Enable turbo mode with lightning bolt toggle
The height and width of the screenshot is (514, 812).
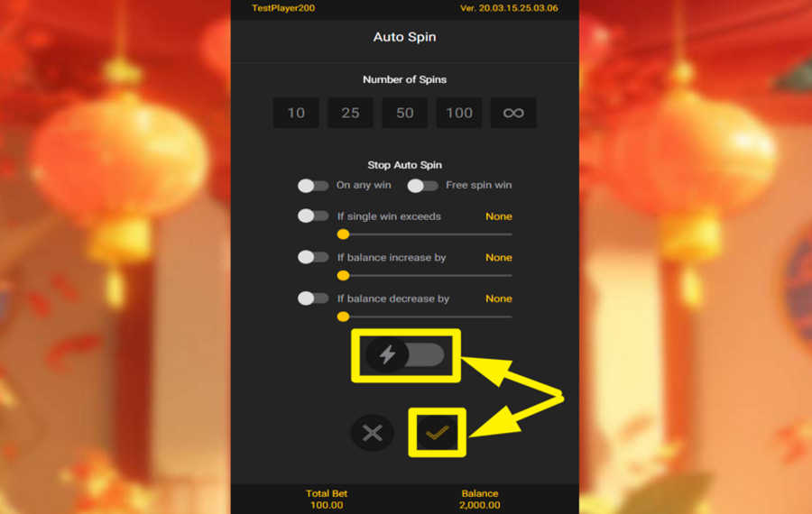[405, 355]
